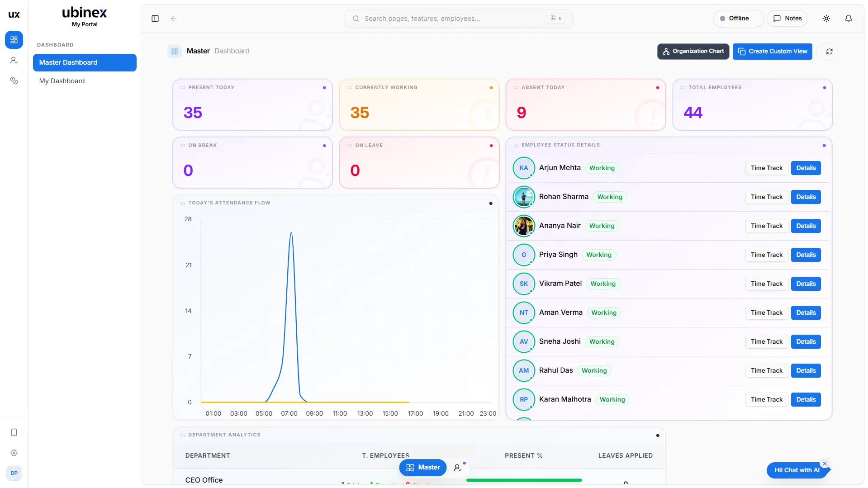The width and height of the screenshot is (868, 488).
Task: Go back with the arrow icon
Action: (174, 19)
